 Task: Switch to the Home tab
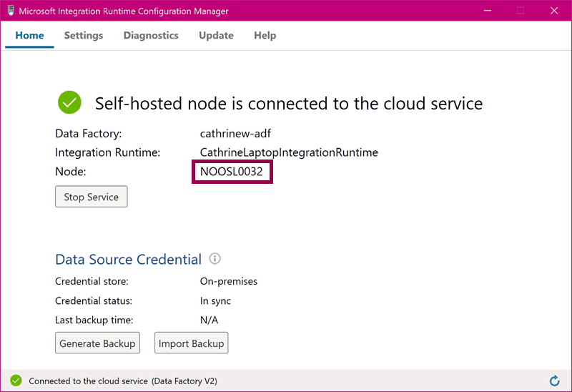[x=29, y=36]
